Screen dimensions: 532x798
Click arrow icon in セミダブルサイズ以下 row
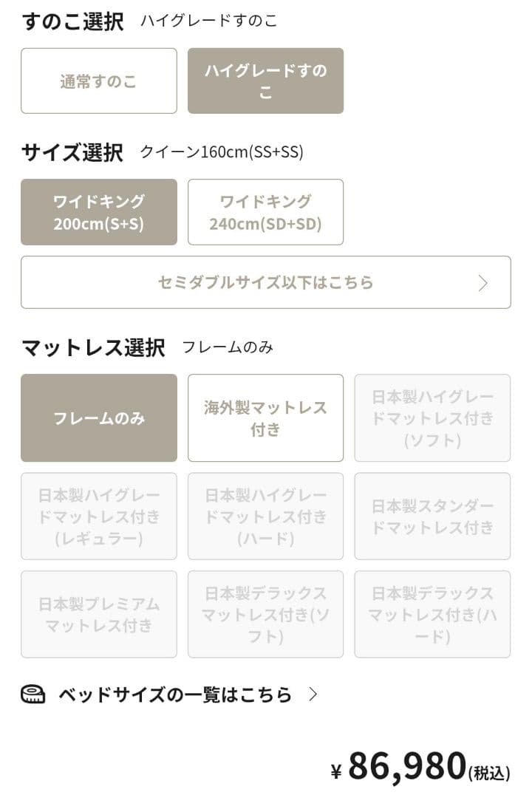click(x=483, y=283)
